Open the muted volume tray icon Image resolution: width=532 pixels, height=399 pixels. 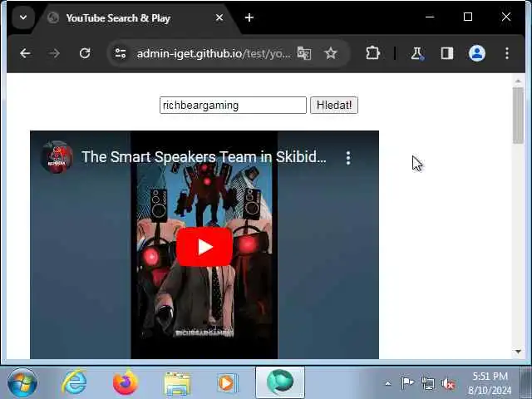coord(448,383)
